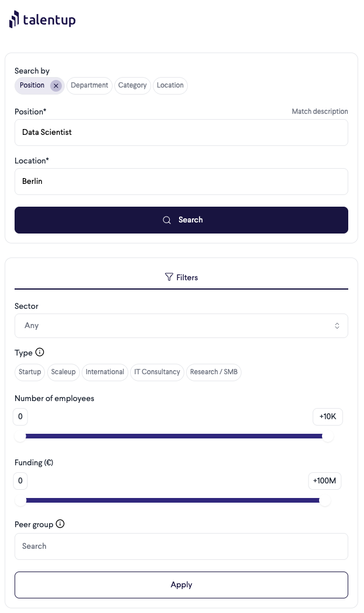Select the Department search-by tab
364x613 pixels.
[89, 85]
